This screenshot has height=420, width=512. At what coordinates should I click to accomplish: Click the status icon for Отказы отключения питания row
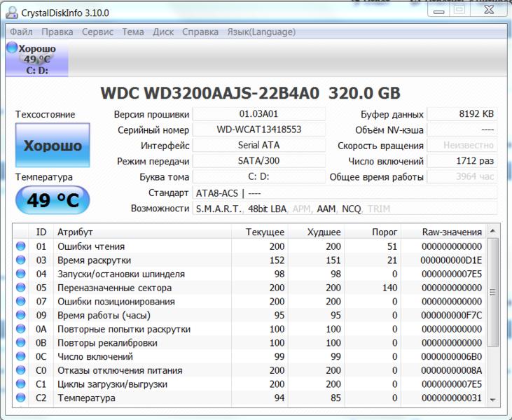[20, 370]
